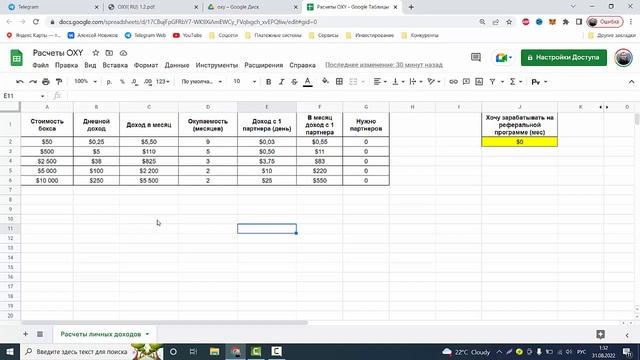
Task: Open the Справка menu
Action: [302, 65]
